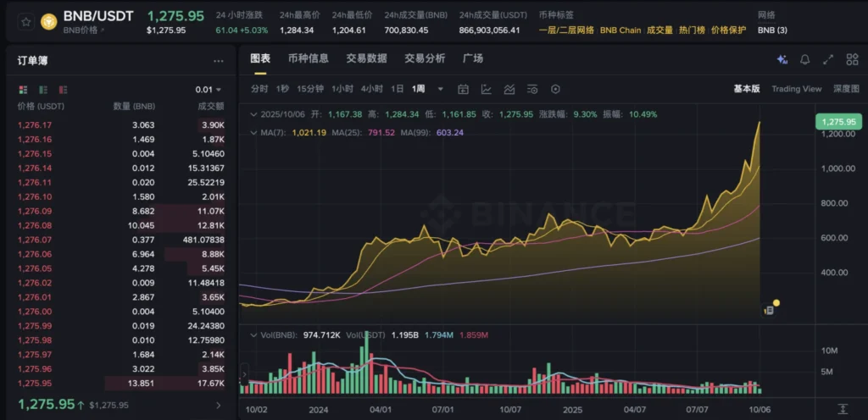
Task: Switch to 广场 tab
Action: coord(473,58)
